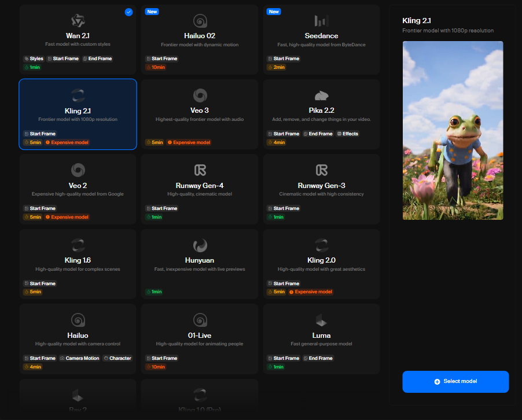This screenshot has width=522, height=420.
Task: Click the Runway Gen-3 R logo icon
Action: click(x=322, y=170)
